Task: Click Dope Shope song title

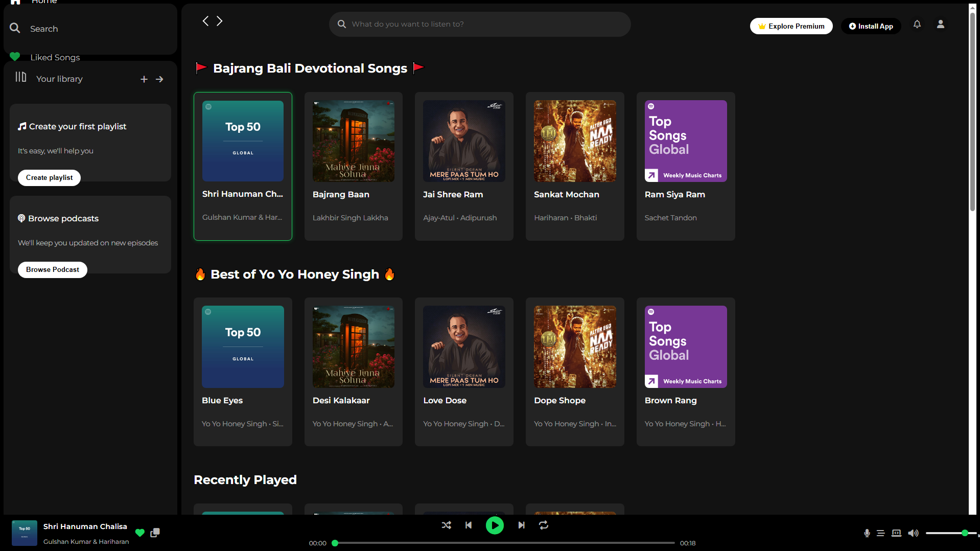Action: pos(560,400)
